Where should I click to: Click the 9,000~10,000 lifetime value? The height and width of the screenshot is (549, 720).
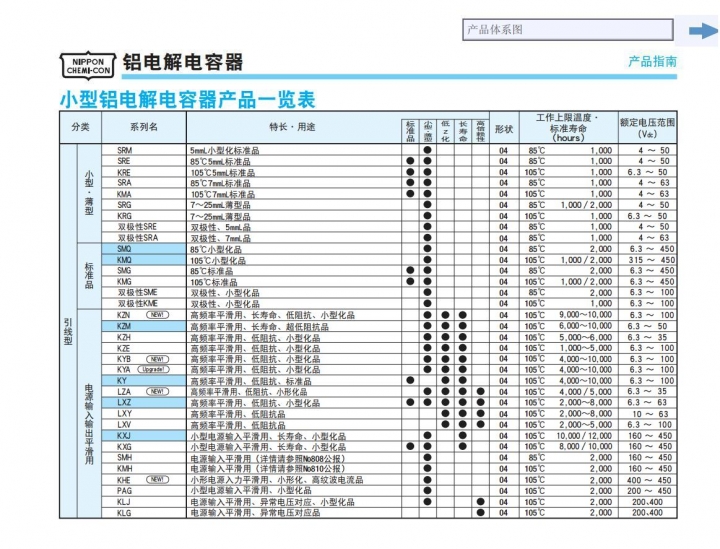tap(585, 315)
